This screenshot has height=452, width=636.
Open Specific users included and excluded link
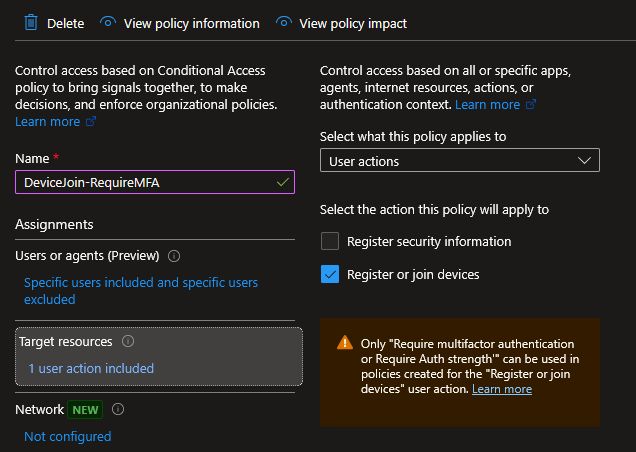click(140, 291)
